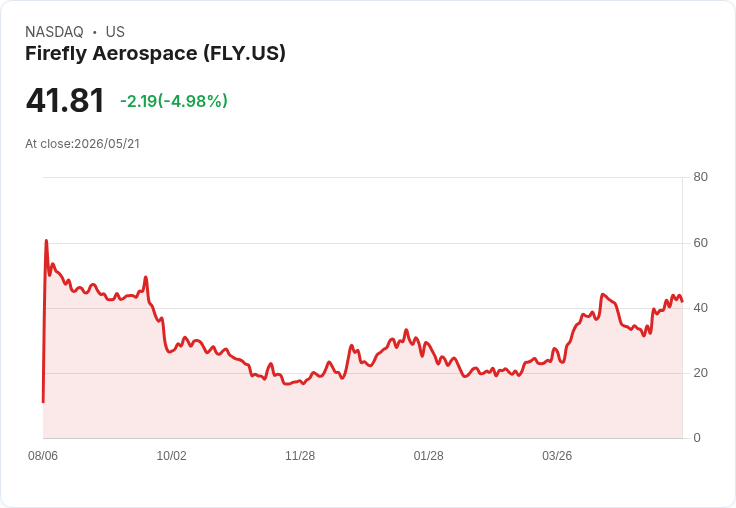Click the 20 price axis label
736x508 pixels.
pos(700,373)
